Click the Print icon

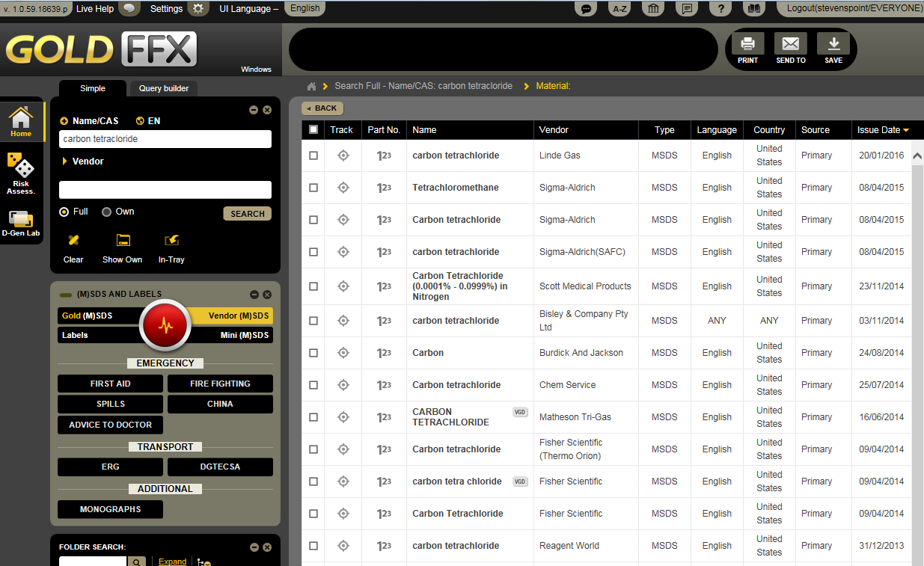point(747,44)
